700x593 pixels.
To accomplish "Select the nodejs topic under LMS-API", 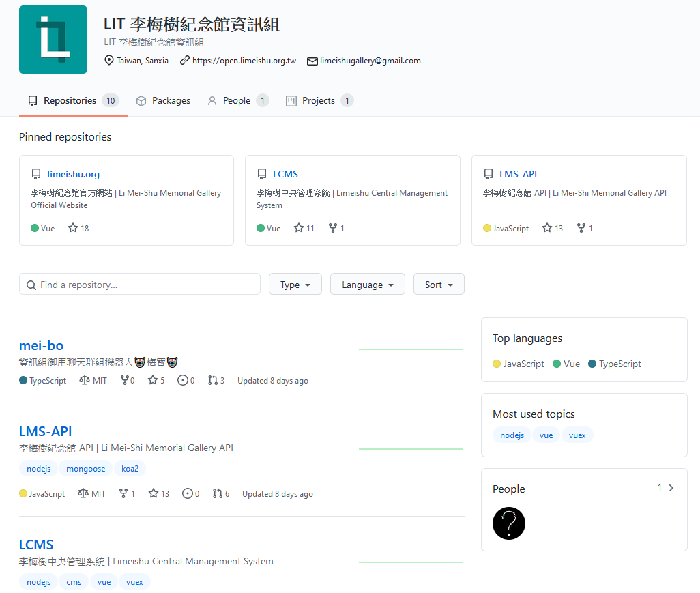I will (x=38, y=468).
